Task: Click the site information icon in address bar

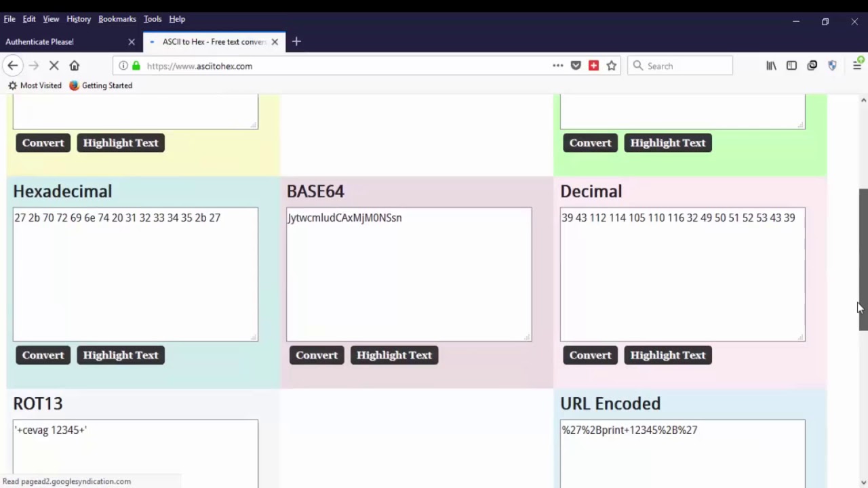Action: (123, 66)
